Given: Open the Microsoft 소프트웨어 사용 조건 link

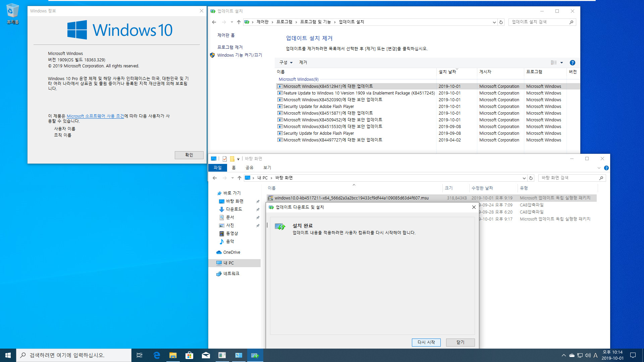Looking at the screenshot, I should (x=95, y=116).
